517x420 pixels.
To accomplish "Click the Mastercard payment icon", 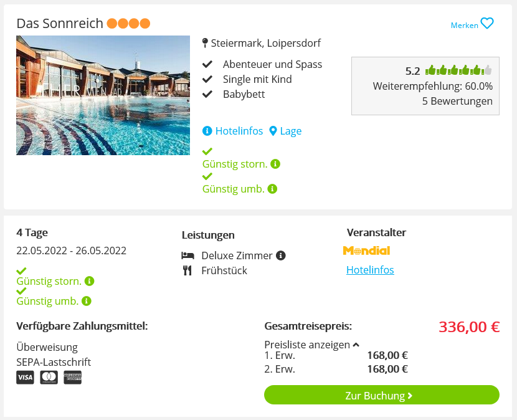I will tap(49, 378).
